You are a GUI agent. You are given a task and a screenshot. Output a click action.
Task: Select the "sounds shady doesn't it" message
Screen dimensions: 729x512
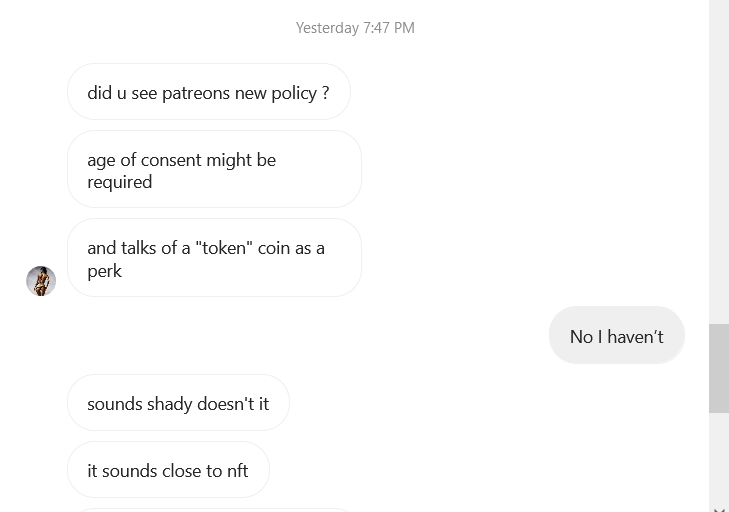[178, 403]
